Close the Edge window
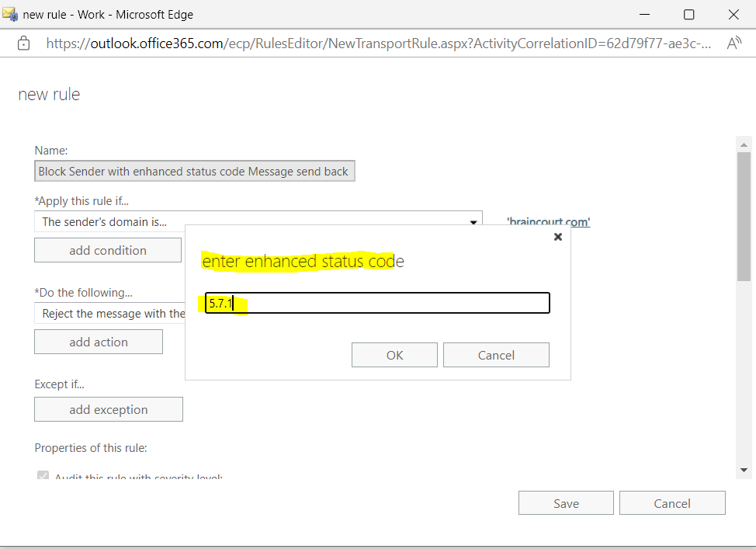The image size is (756, 549). (733, 15)
